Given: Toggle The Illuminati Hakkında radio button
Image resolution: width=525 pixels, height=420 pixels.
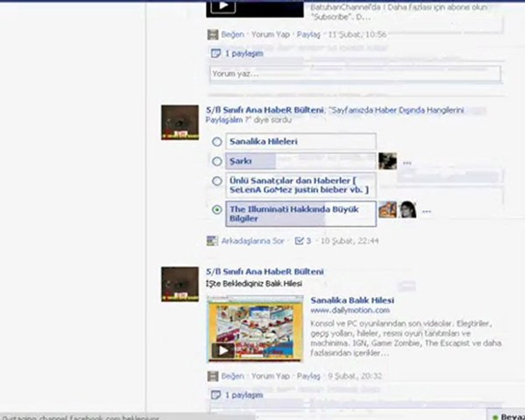Looking at the screenshot, I should [x=217, y=210].
